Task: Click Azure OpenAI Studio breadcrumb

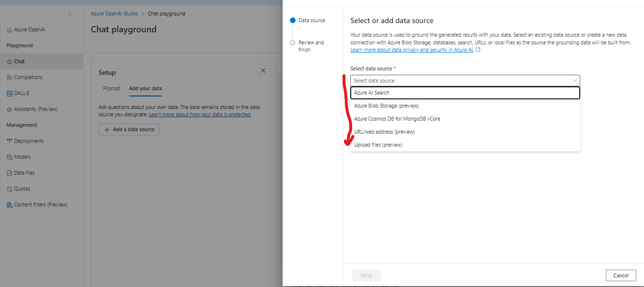Action: [x=114, y=14]
